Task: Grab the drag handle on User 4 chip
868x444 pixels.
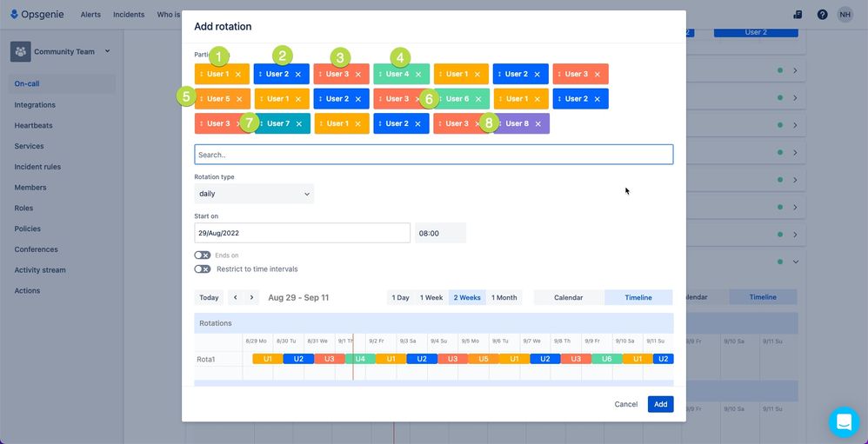Action: point(380,74)
